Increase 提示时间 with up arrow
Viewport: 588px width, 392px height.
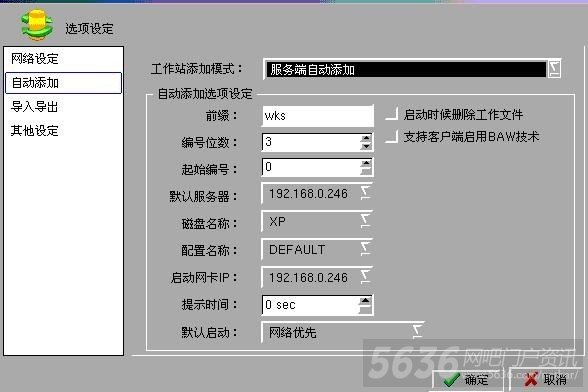[x=365, y=300]
